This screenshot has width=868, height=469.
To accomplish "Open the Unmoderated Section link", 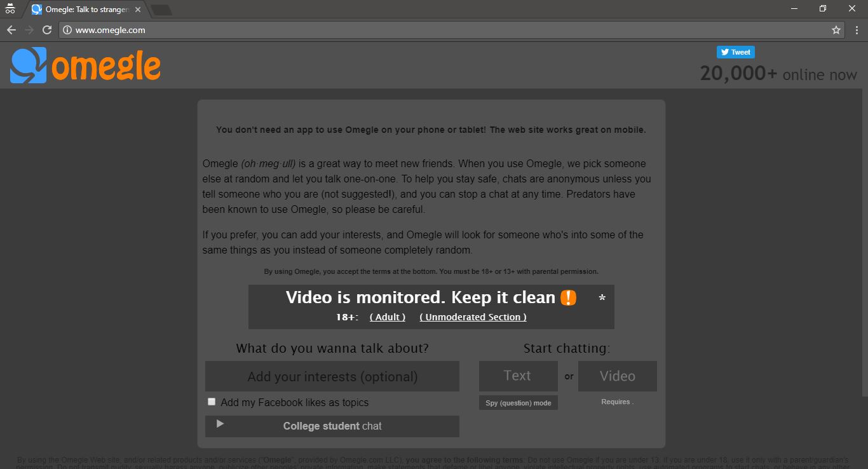I will 473,316.
